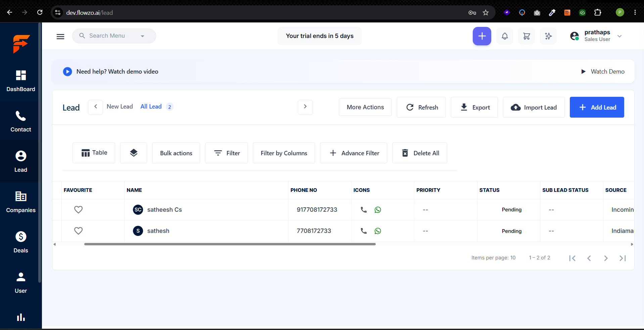This screenshot has height=330, width=644.
Task: Open Advance Filter
Action: (354, 153)
